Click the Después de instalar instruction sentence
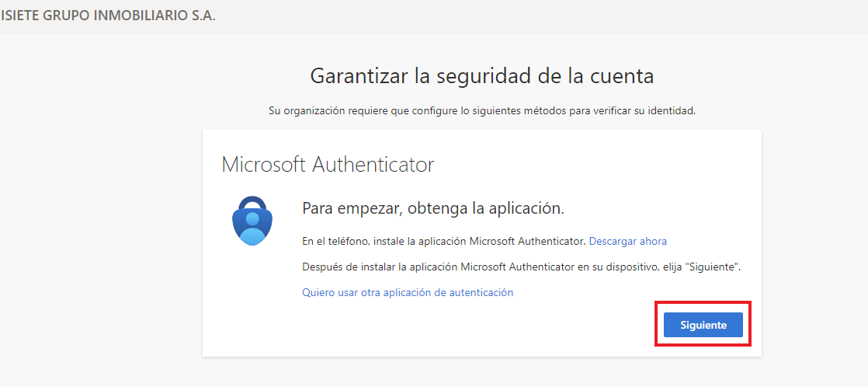This screenshot has height=387, width=868. [522, 267]
